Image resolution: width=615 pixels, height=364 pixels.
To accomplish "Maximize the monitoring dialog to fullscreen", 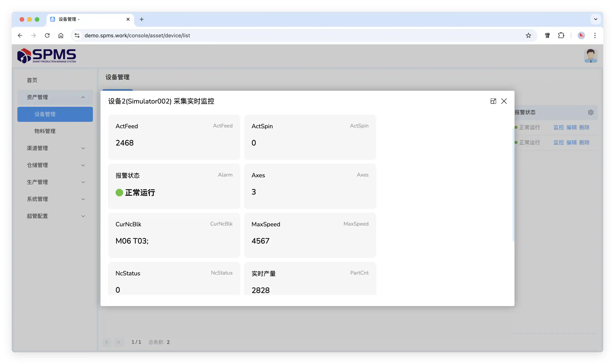I will click(493, 101).
